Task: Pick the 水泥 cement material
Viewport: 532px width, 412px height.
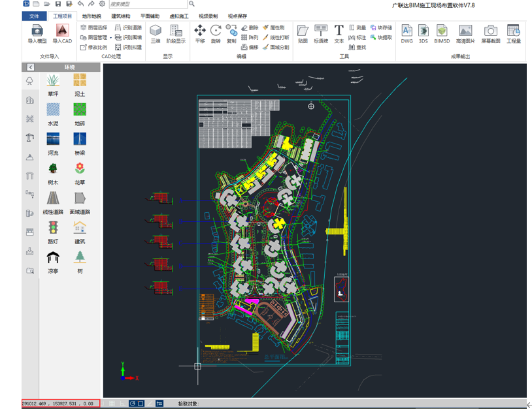Action: 53,115
